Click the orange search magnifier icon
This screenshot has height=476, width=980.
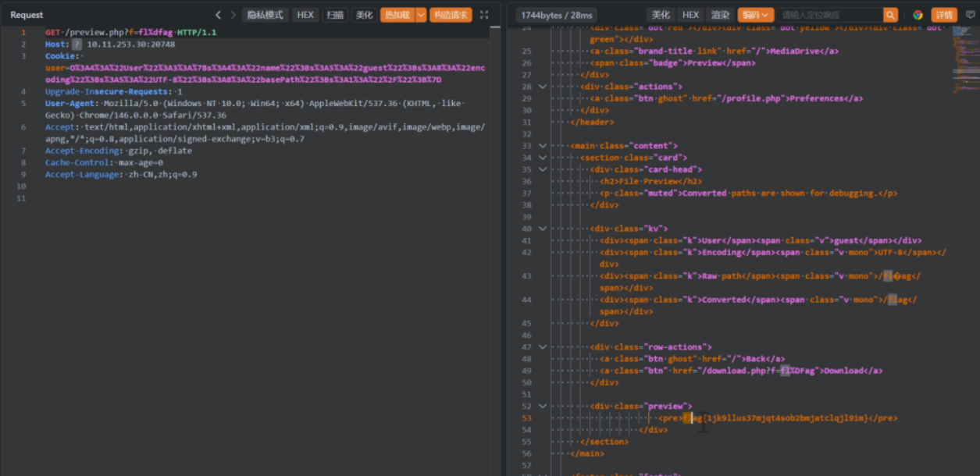pos(890,15)
